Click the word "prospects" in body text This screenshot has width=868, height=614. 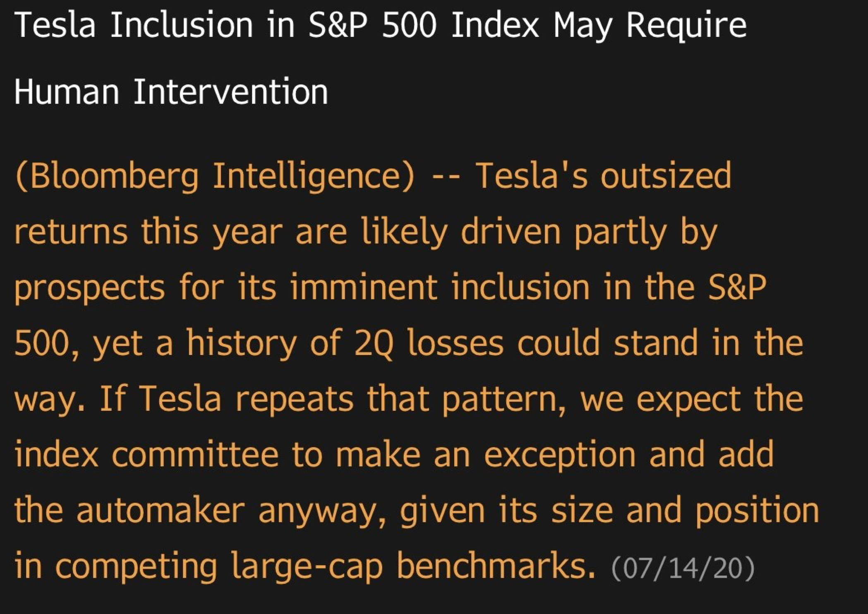coord(90,288)
